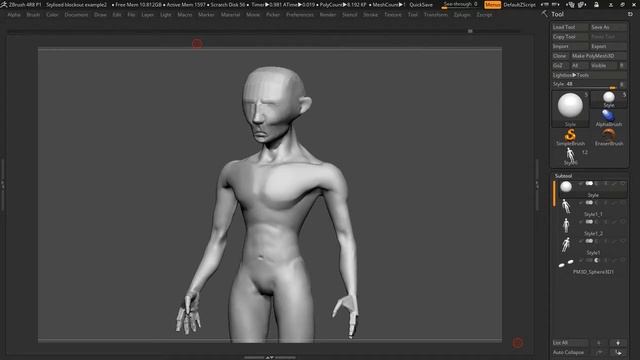Screen dimensions: 640x360
Task: Select the Style1_1 subtool figure thumbnail
Action: click(566, 206)
